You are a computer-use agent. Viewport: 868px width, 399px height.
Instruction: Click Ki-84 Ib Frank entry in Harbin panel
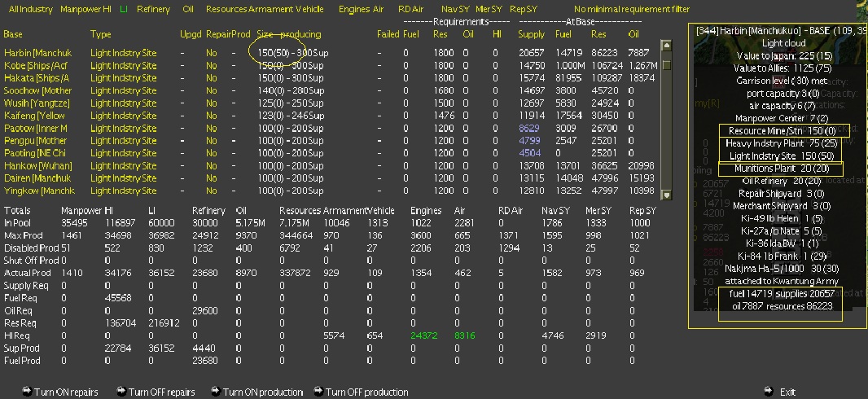[783, 256]
